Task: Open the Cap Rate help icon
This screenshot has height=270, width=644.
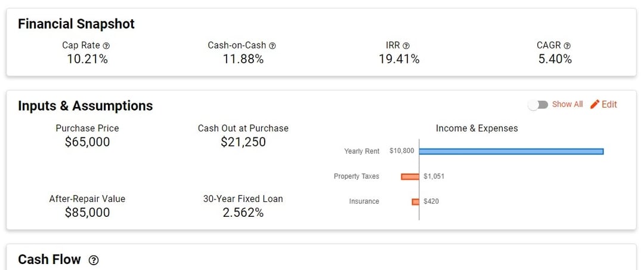Action: [x=106, y=46]
